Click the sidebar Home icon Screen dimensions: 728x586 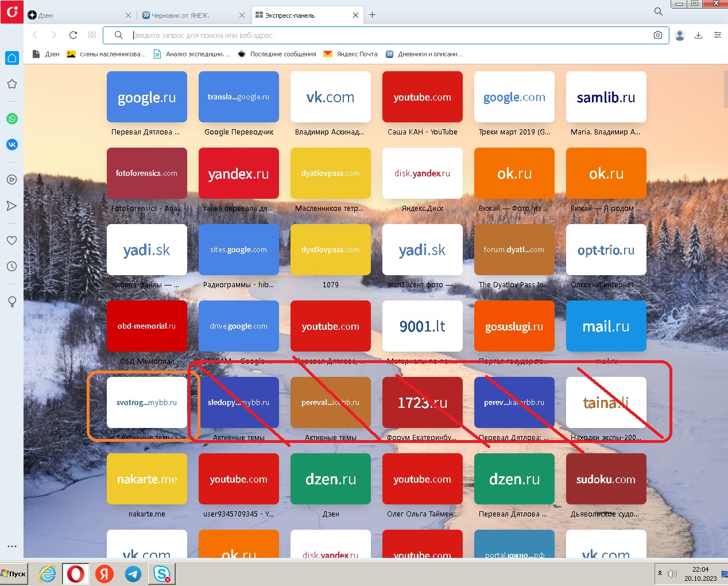pos(11,58)
